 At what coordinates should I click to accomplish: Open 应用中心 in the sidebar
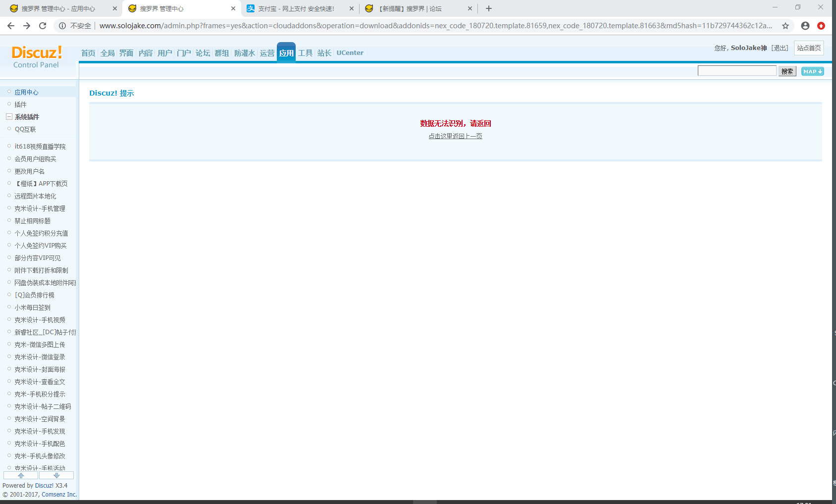(x=26, y=92)
